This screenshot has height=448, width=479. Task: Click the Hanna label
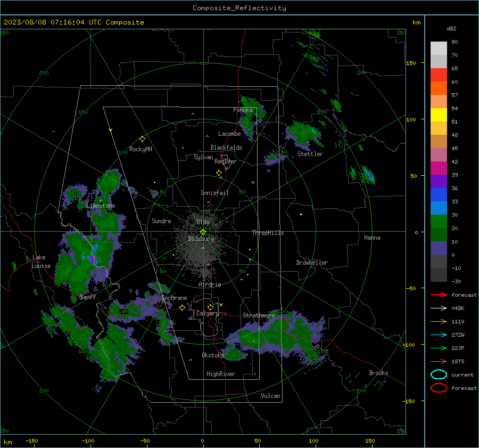click(372, 238)
